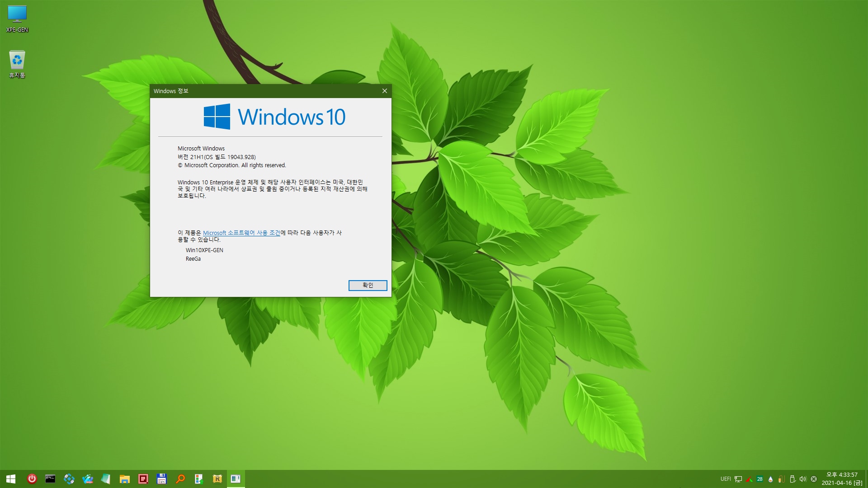Open the water droplet tray icon
The height and width of the screenshot is (488, 868).
(771, 479)
